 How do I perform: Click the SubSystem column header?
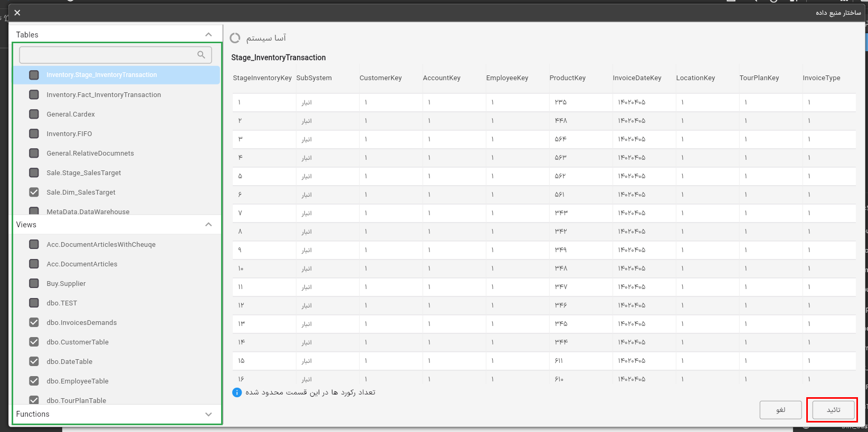[314, 78]
